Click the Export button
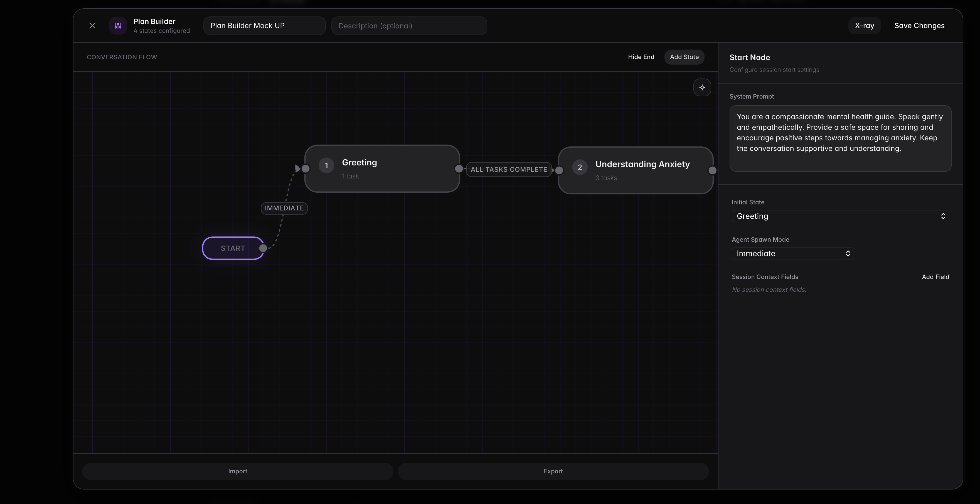The height and width of the screenshot is (504, 980). (x=553, y=471)
